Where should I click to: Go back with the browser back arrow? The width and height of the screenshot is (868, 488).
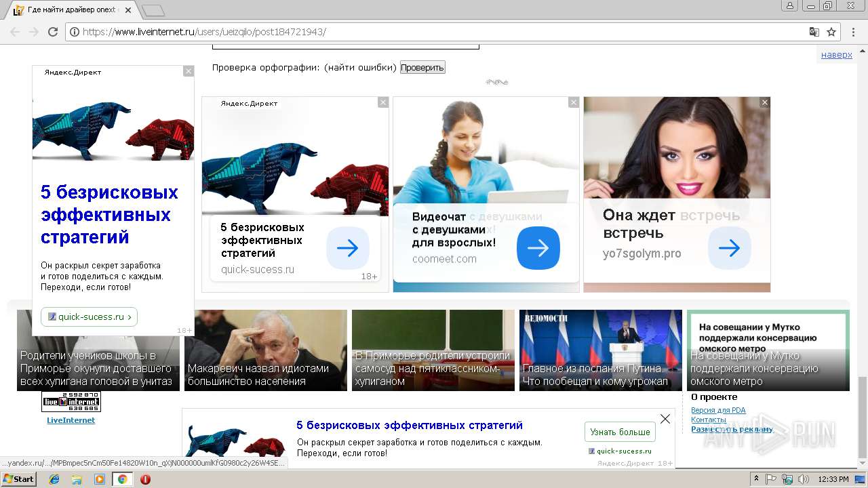point(15,32)
